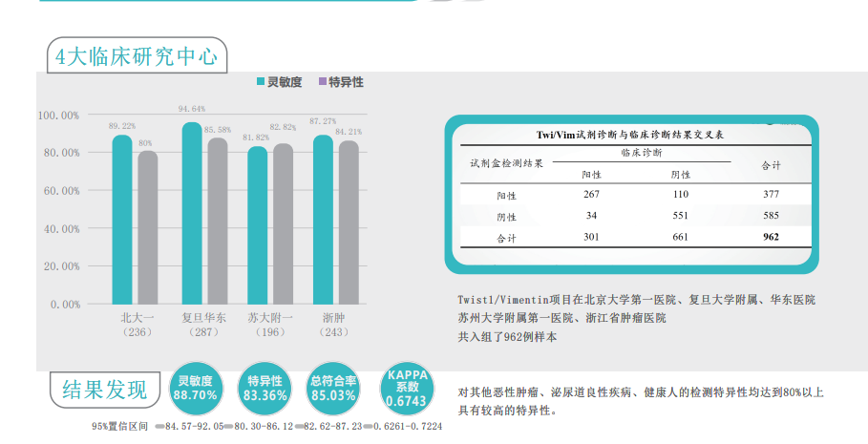868x444 pixels.
Task: Select the teal 94.64% bar for 复旦华东
Action: [192, 214]
